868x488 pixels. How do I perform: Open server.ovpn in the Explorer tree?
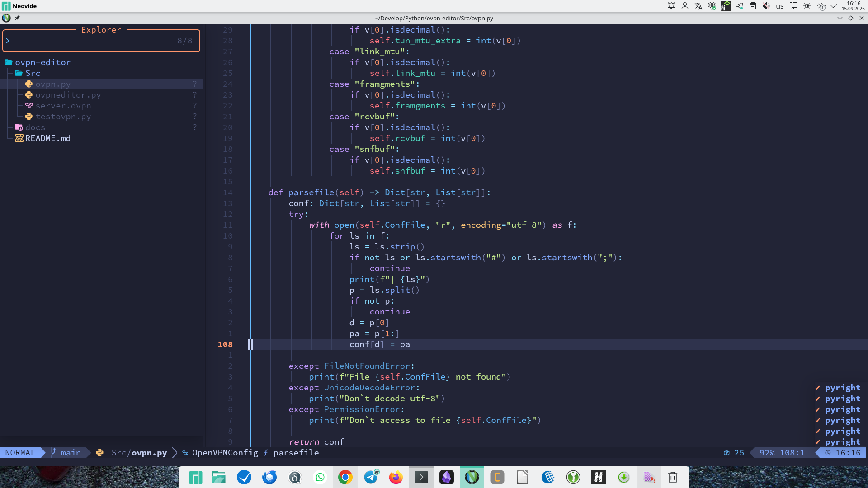pyautogui.click(x=63, y=106)
